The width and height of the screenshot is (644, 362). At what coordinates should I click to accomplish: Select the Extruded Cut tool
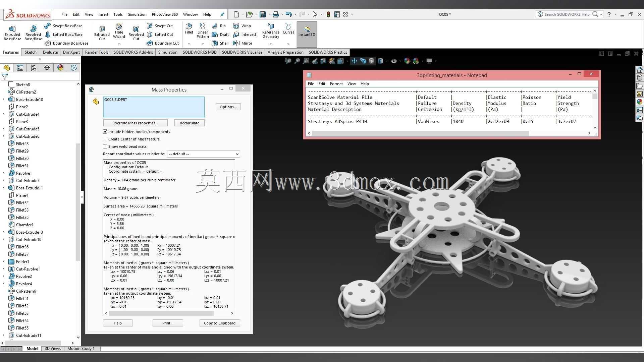point(102,33)
